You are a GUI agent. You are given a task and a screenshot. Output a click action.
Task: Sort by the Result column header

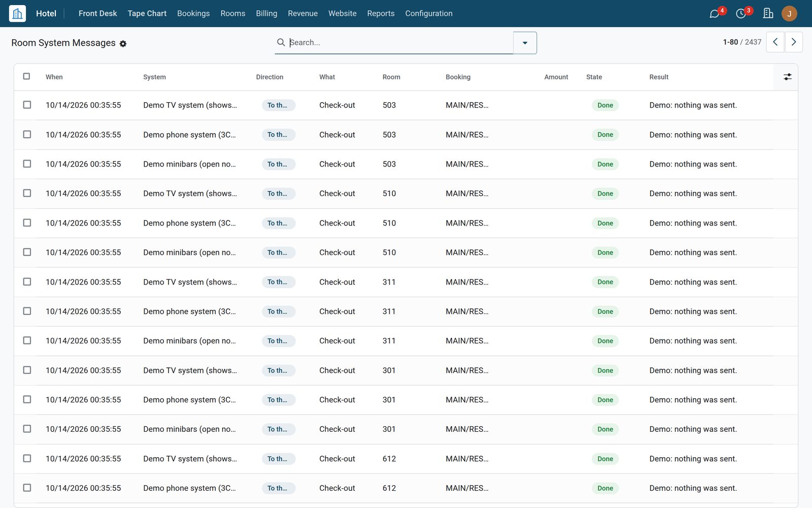[659, 77]
